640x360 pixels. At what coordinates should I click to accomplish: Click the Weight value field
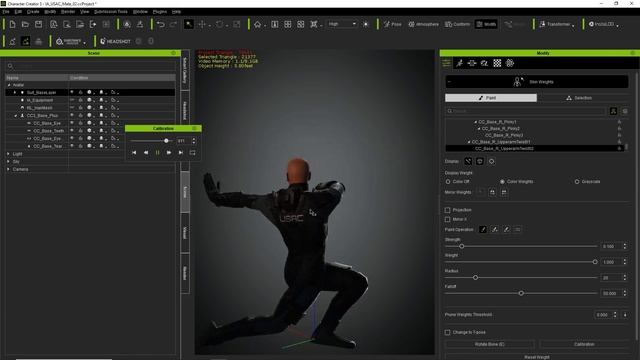(x=611, y=262)
